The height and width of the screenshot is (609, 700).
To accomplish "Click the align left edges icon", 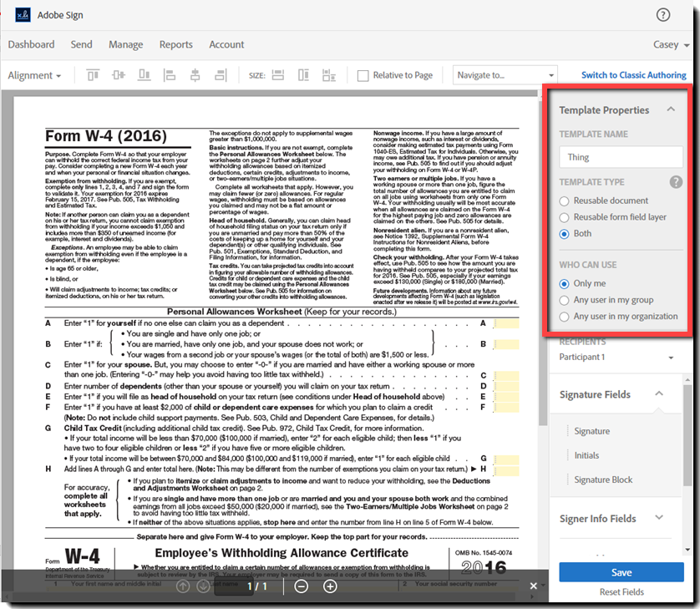I will click(169, 75).
